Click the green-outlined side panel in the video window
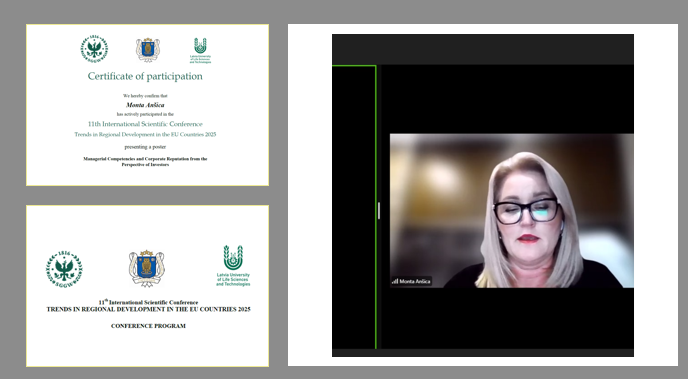The image size is (688, 379). 354,207
